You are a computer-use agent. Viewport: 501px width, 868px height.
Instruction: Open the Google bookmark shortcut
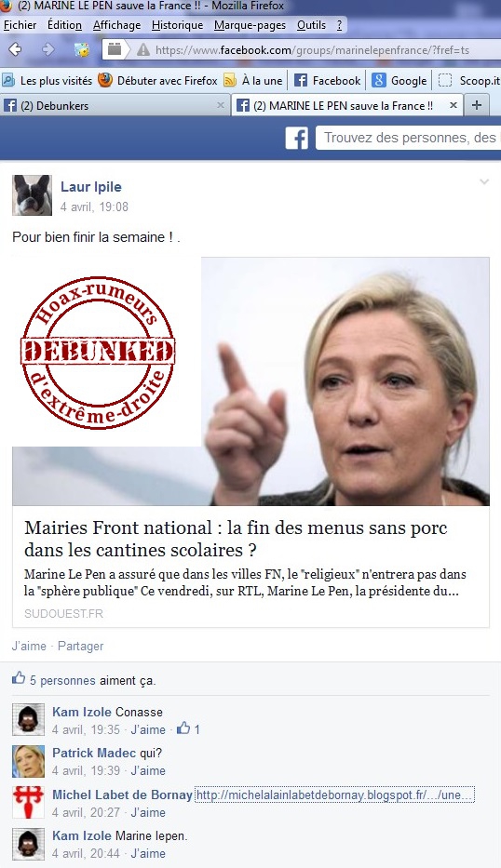(399, 80)
